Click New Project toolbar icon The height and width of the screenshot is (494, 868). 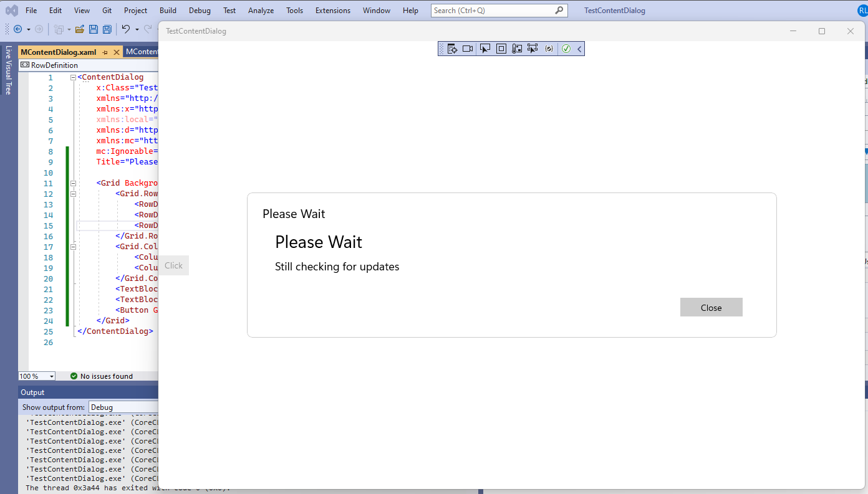59,29
